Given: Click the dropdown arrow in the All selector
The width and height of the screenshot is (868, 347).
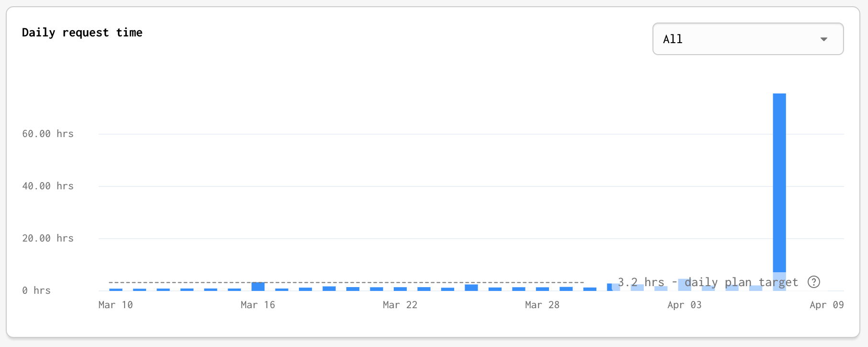Looking at the screenshot, I should tap(823, 39).
